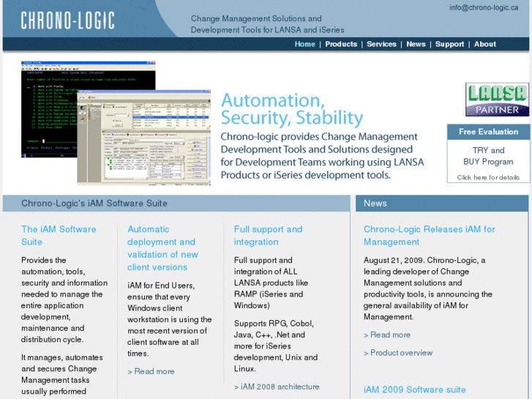Select the TRY and BUY Program text
Viewport: 532px width, 399px height.
tap(488, 156)
